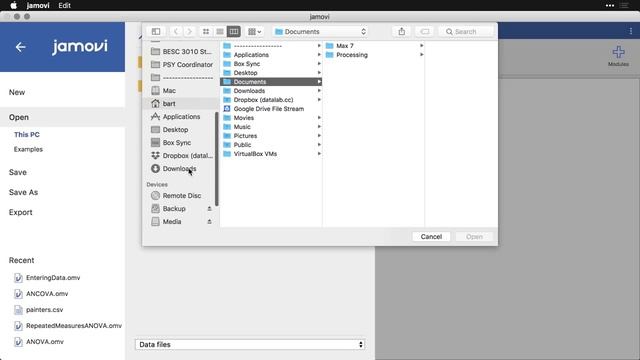Viewport: 640px width, 360px height.
Task: Toggle the file dialog sidebar button
Action: 156,31
